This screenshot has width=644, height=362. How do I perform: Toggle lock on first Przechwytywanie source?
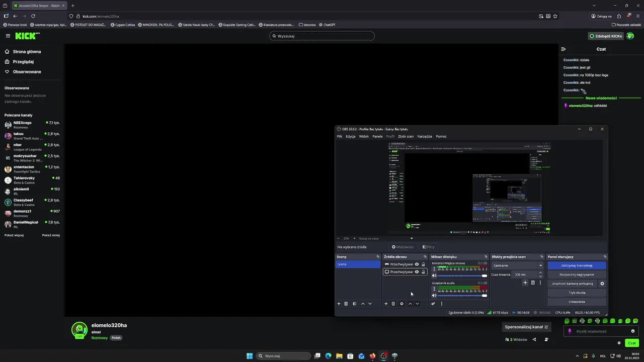point(423,264)
